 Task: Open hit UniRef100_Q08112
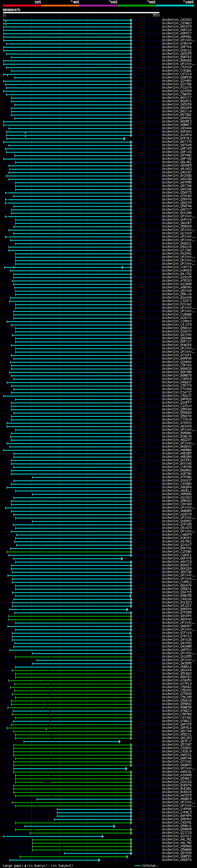(x=177, y=50)
